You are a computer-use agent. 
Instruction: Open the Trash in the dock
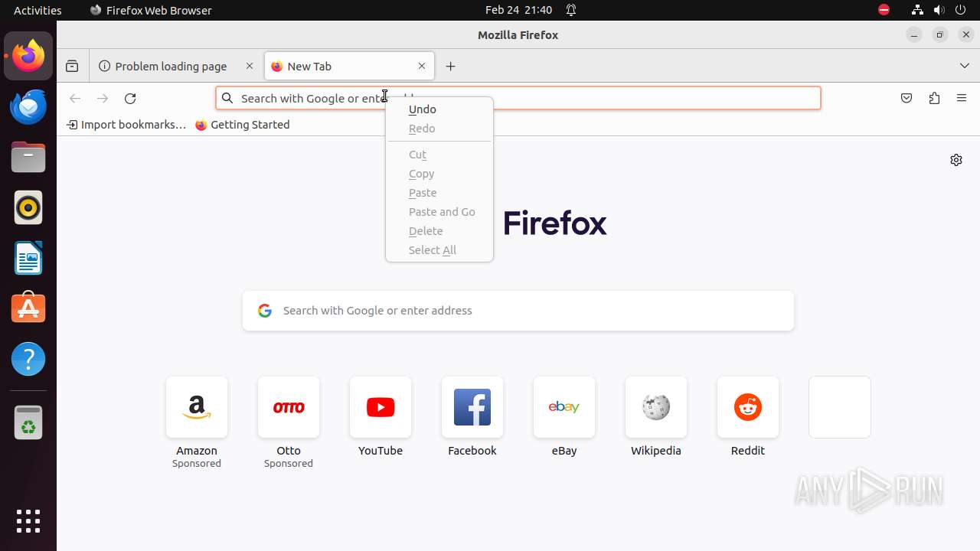click(28, 422)
